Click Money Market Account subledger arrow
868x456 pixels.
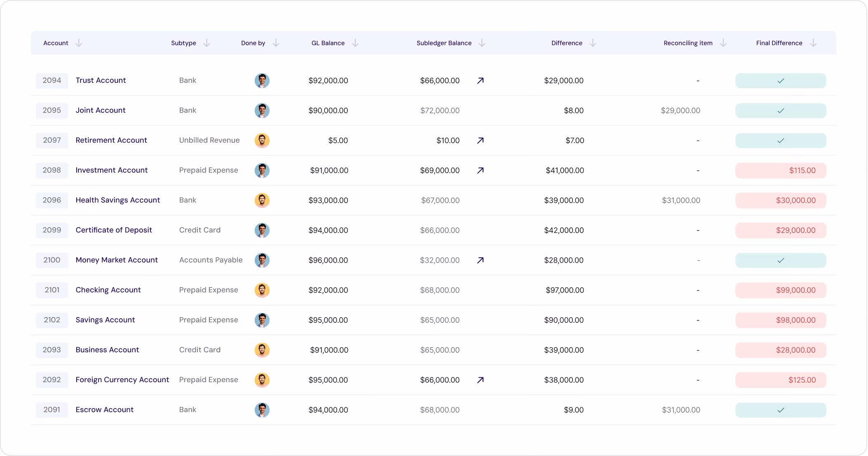click(480, 260)
